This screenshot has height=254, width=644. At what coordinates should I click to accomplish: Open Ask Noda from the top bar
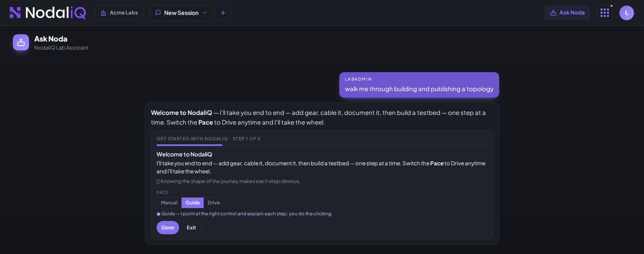[567, 13]
